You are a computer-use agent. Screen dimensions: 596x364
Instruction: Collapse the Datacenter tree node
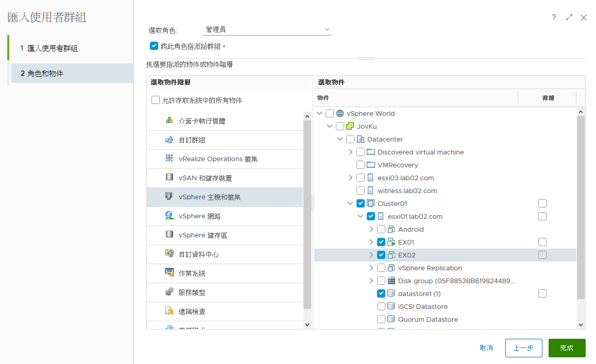pos(340,139)
